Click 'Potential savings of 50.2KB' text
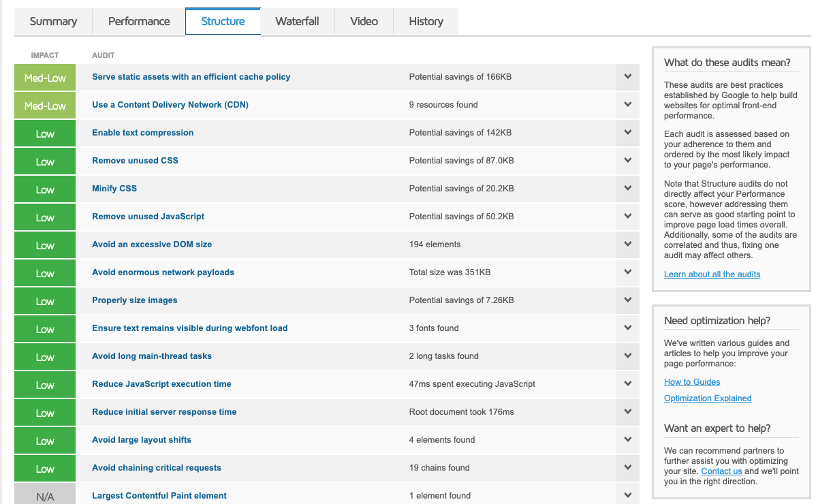Image resolution: width=818 pixels, height=504 pixels. (462, 217)
